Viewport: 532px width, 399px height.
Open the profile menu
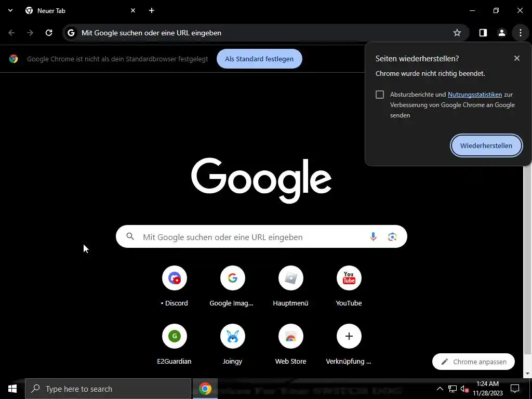[501, 33]
